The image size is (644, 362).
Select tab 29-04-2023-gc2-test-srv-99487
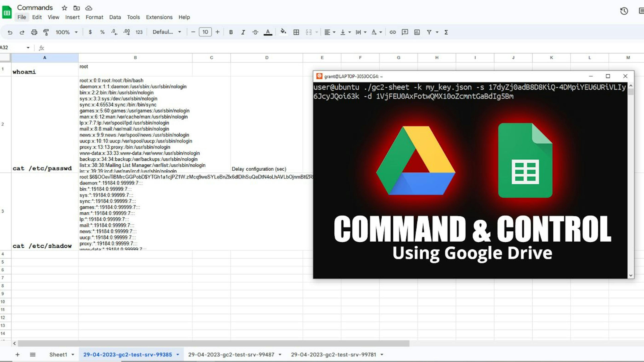pyautogui.click(x=232, y=354)
